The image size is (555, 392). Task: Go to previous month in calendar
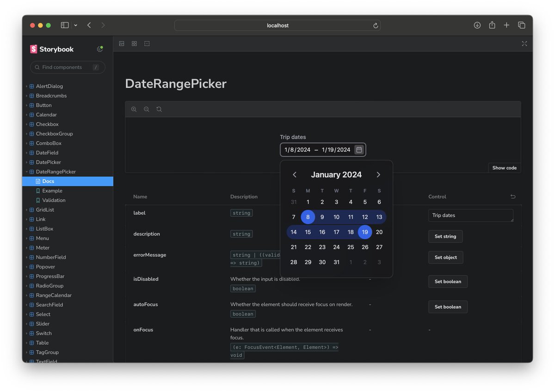(x=295, y=175)
